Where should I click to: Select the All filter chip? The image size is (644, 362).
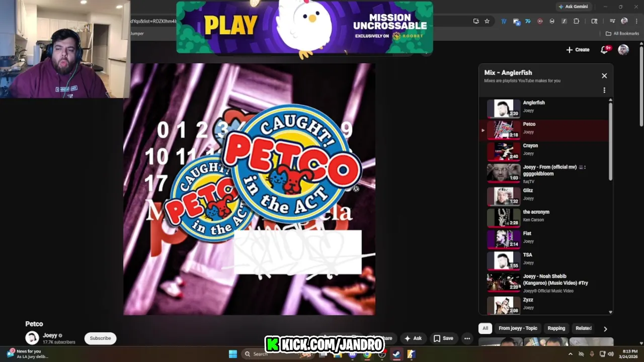pyautogui.click(x=485, y=328)
